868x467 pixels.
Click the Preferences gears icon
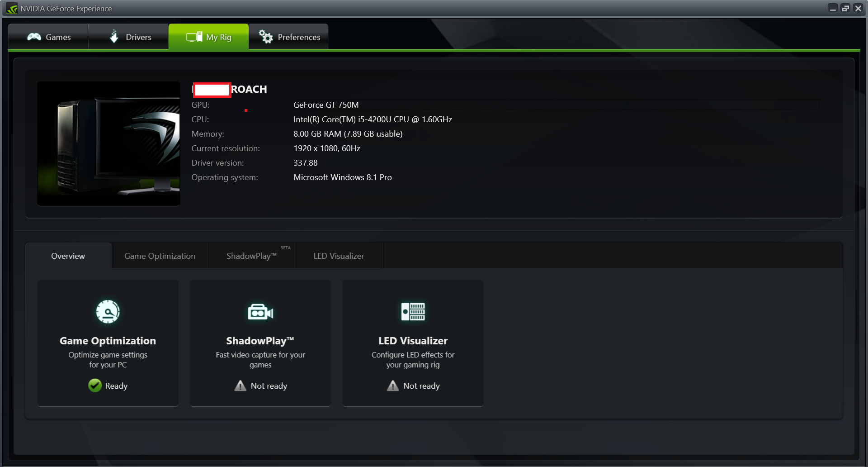266,37
